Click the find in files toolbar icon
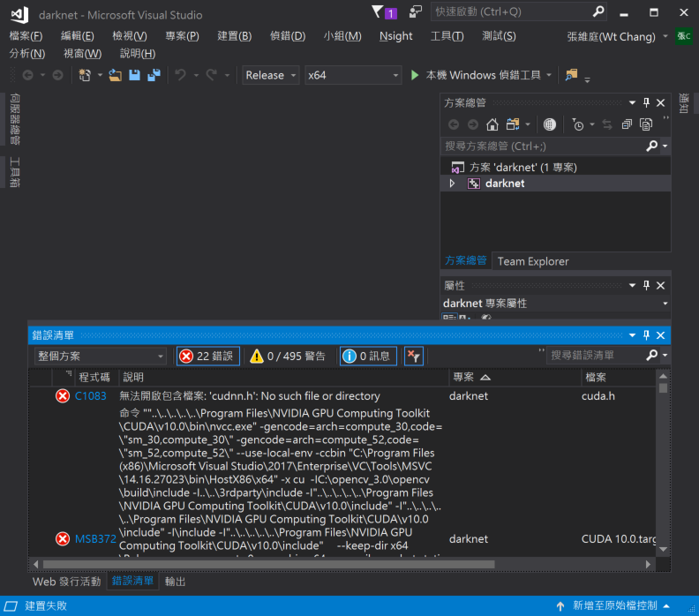The width and height of the screenshot is (699, 616). coord(571,75)
